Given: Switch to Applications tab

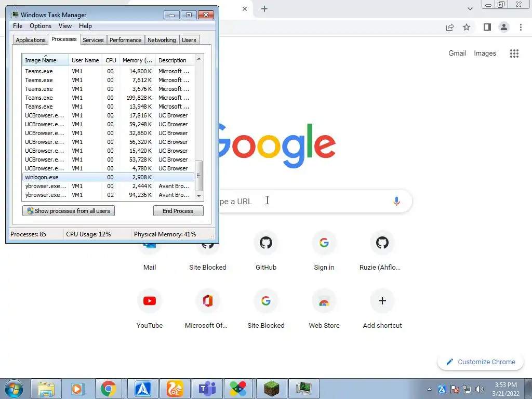Looking at the screenshot, I should coord(31,40).
